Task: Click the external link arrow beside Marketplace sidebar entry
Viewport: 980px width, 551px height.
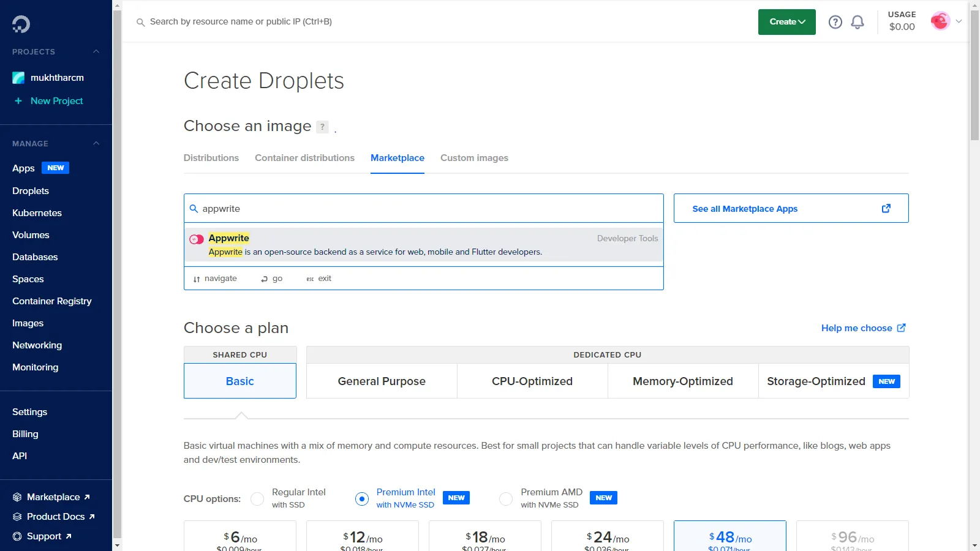Action: 86,497
